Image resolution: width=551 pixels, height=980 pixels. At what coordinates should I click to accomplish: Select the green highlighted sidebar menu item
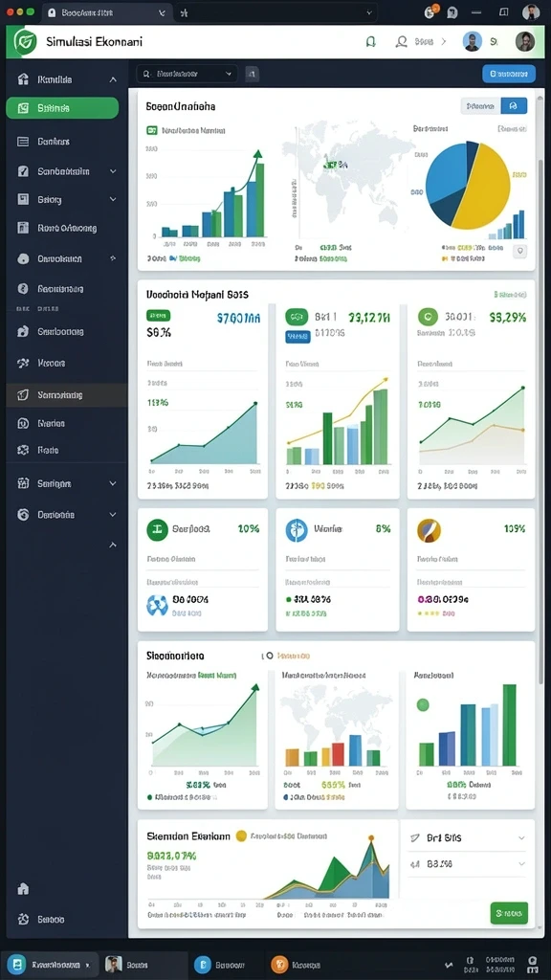pyautogui.click(x=62, y=108)
